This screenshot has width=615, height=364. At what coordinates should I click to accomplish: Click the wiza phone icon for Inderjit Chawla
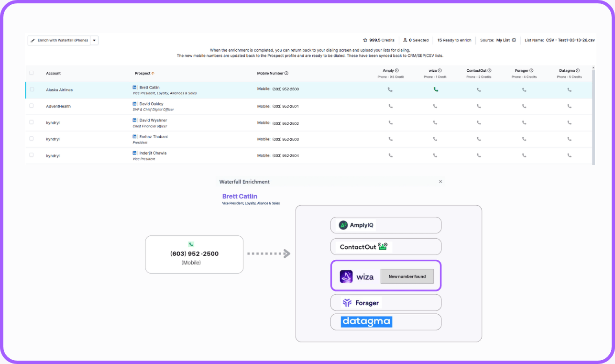pyautogui.click(x=435, y=155)
